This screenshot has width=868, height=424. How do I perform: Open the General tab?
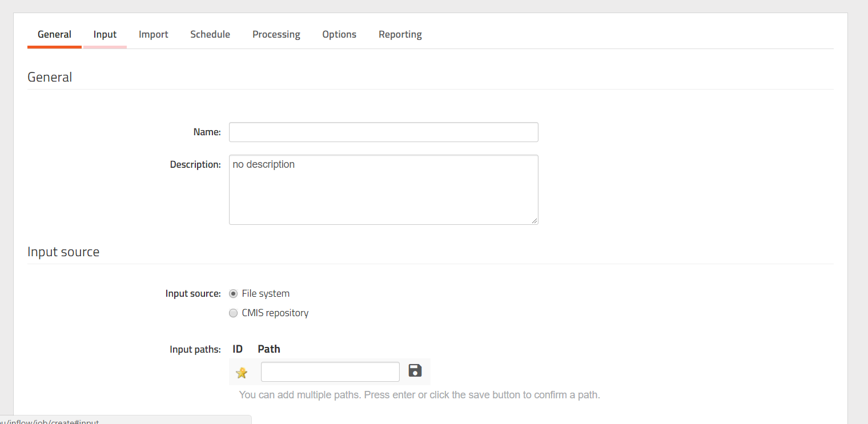pyautogui.click(x=54, y=35)
